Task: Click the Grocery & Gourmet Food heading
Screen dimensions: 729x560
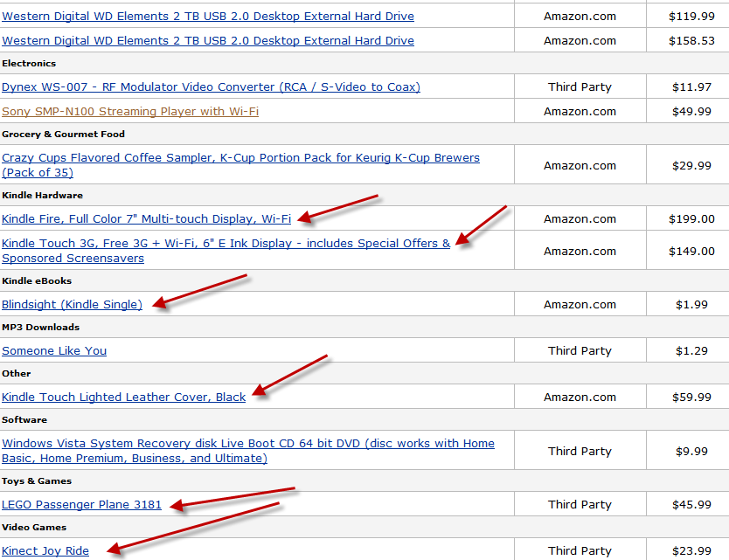Action: [63, 135]
